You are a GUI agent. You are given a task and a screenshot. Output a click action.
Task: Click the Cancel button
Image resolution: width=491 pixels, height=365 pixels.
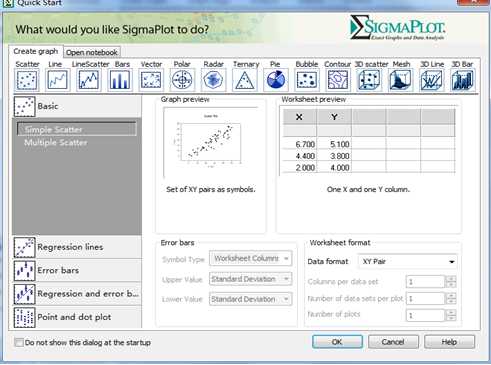point(393,342)
